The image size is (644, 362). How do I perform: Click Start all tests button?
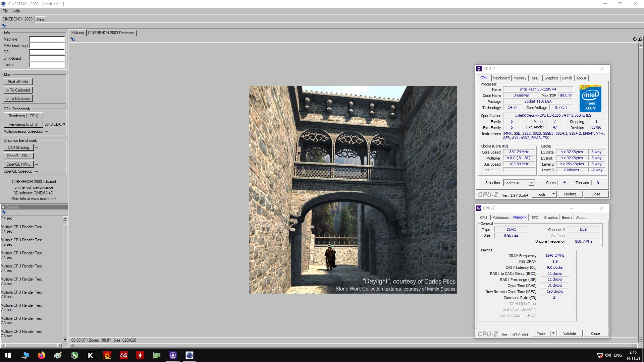tap(18, 82)
